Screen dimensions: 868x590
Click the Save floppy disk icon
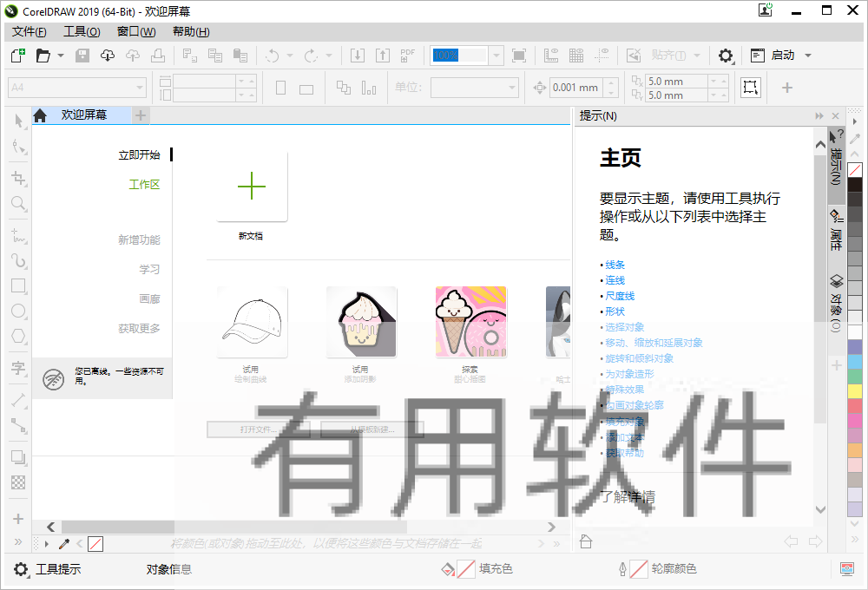82,56
